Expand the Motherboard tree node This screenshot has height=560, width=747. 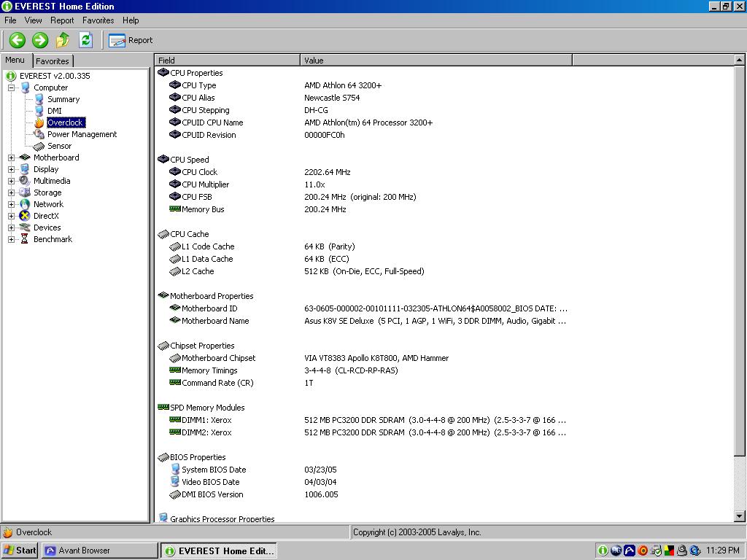(x=12, y=157)
